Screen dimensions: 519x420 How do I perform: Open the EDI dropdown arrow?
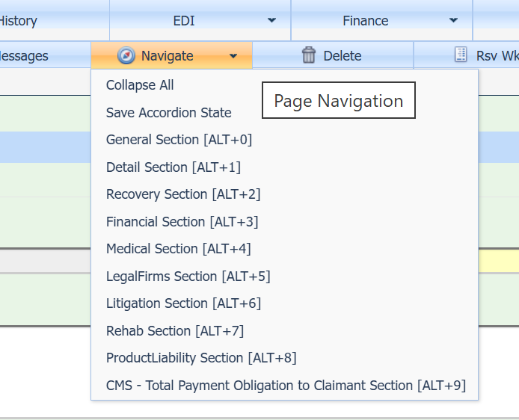click(271, 21)
